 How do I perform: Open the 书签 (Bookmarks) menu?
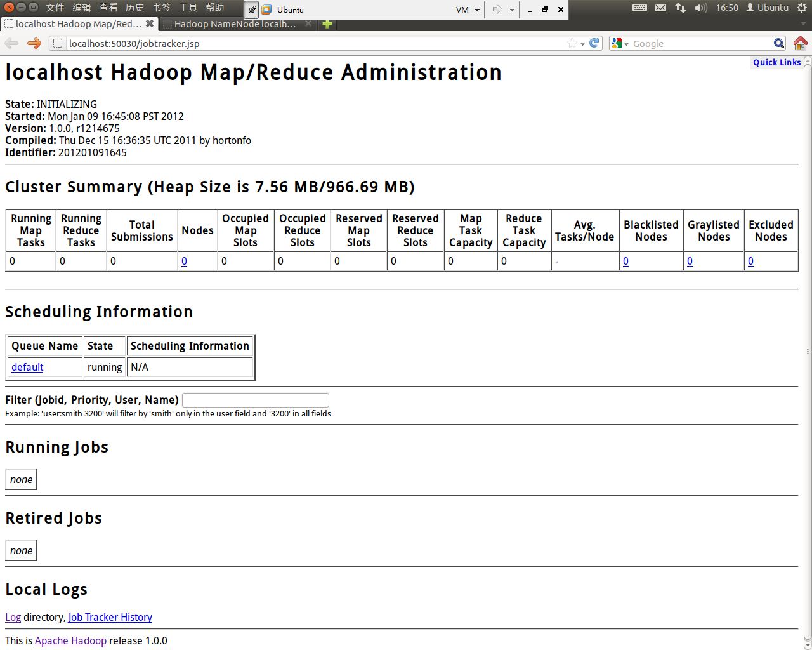tap(162, 8)
